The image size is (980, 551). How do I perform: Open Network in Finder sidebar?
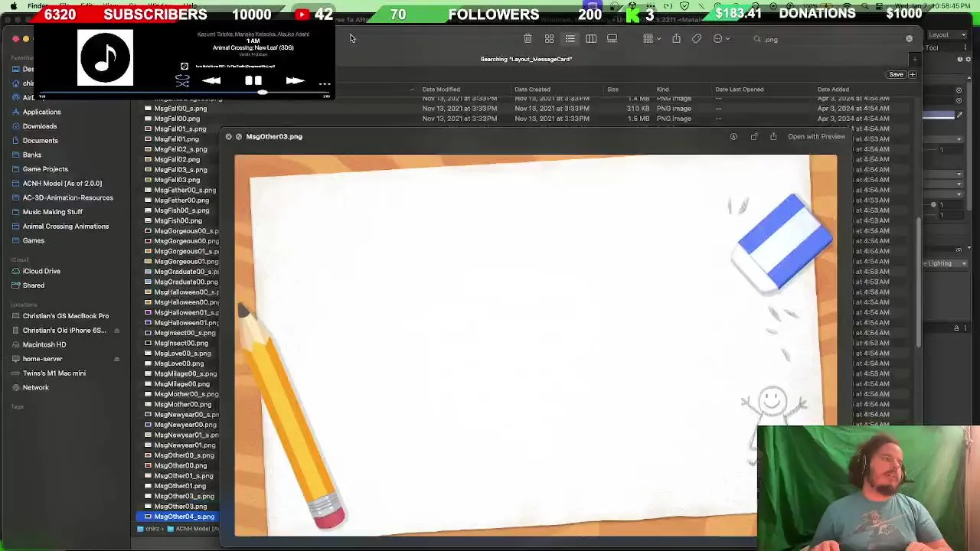coord(35,388)
